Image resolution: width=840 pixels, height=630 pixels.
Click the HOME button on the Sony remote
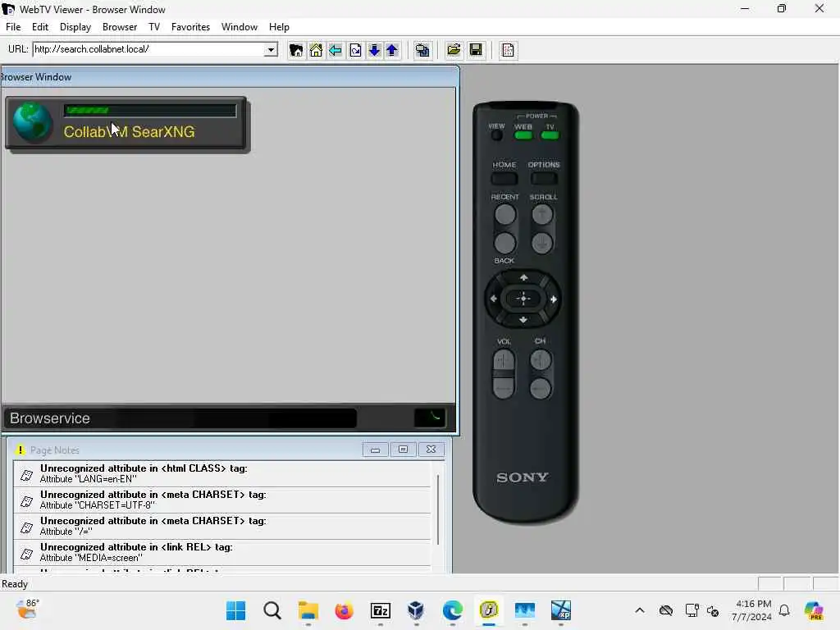(504, 178)
